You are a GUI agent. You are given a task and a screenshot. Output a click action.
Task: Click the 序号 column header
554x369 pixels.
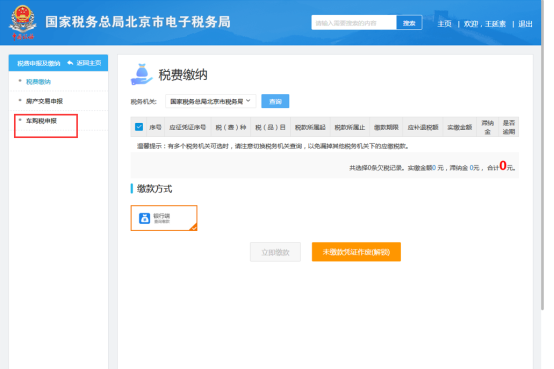[155, 127]
